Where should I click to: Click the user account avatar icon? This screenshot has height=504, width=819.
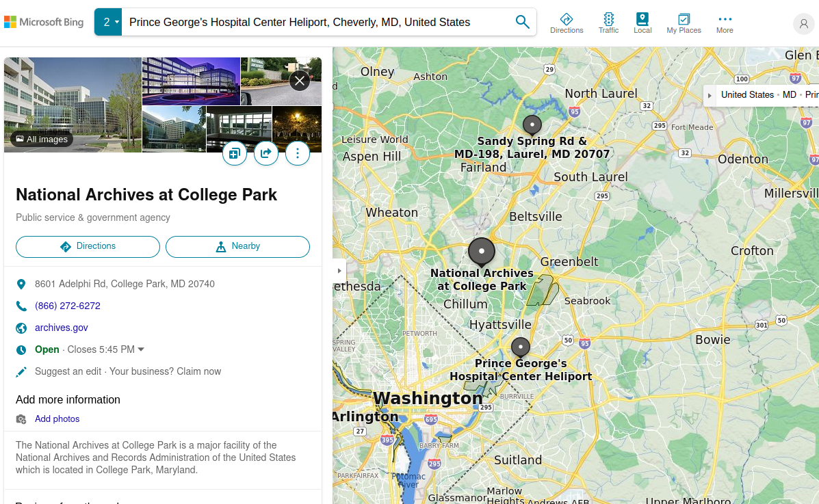tap(803, 23)
